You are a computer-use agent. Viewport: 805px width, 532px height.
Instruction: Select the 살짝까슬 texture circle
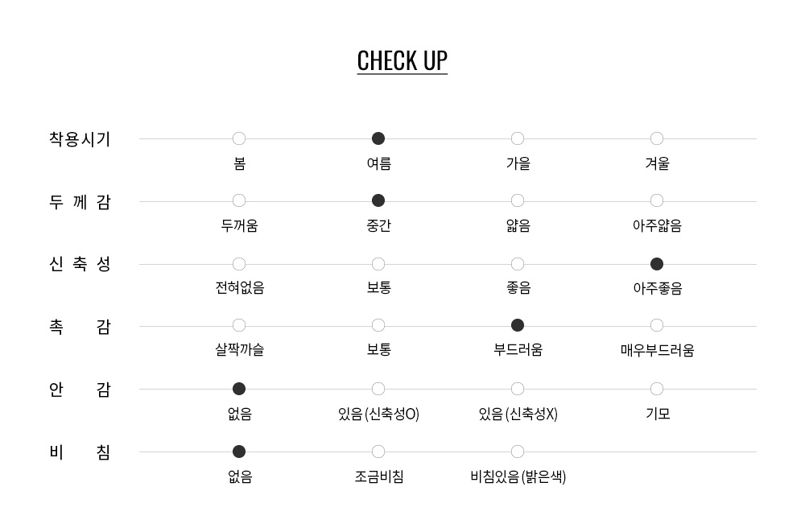click(x=239, y=326)
